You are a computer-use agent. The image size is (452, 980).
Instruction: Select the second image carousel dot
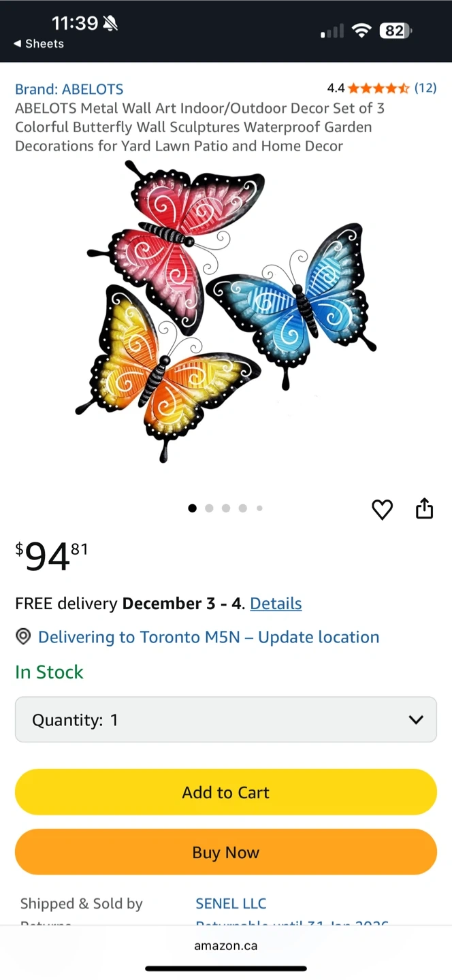(x=209, y=508)
